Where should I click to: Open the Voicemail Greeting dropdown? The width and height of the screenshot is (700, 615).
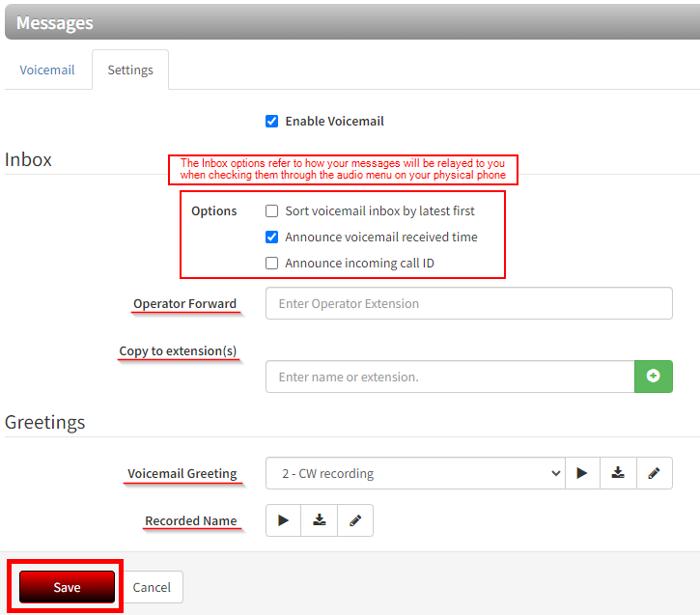point(415,473)
